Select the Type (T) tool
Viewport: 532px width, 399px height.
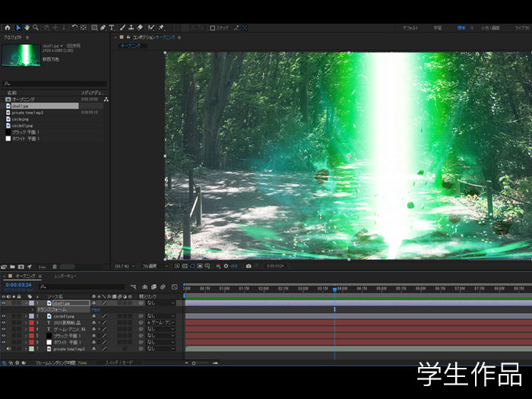click(112, 27)
